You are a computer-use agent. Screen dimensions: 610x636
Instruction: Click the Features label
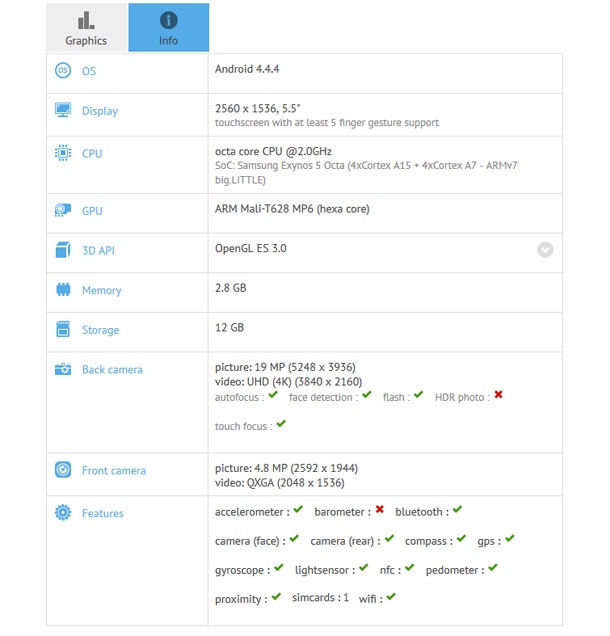(x=103, y=514)
